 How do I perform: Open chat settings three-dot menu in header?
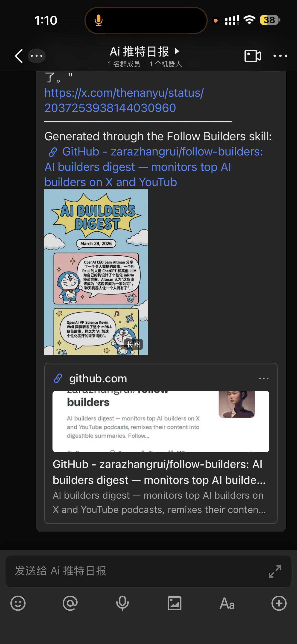280,56
